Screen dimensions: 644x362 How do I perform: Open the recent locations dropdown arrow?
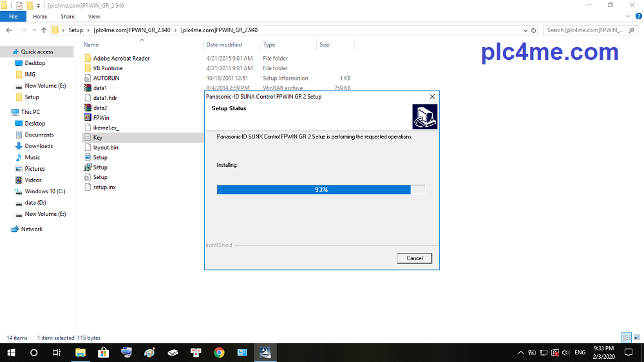coord(33,30)
